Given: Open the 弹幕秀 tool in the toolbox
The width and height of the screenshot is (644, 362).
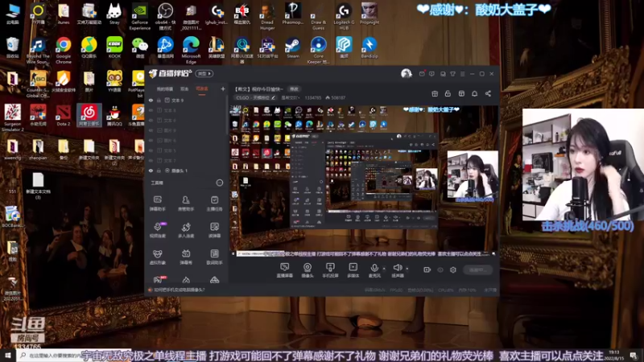Looking at the screenshot, I should [186, 257].
